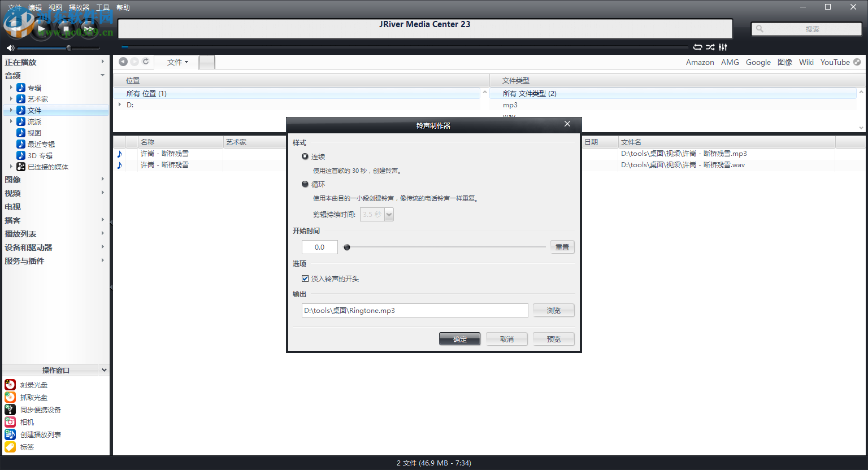Image resolution: width=868 pixels, height=470 pixels.
Task: Enable shuffle playback icon
Action: 710,47
